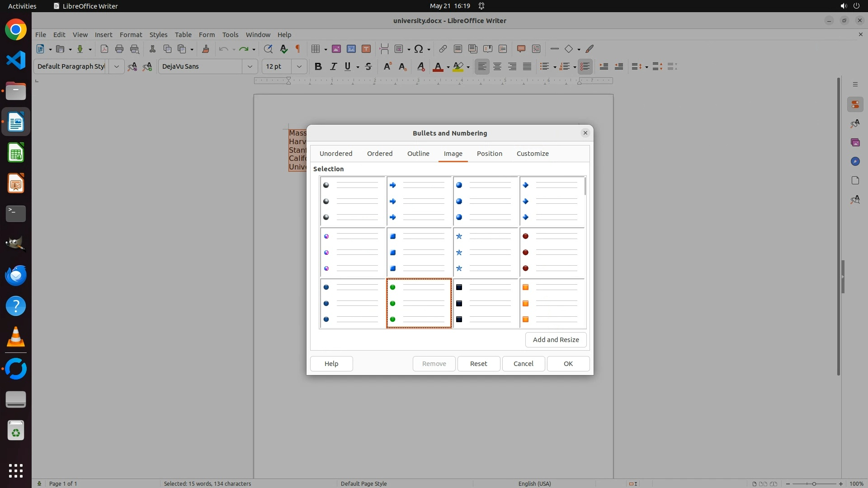Toggle Formatting Marks pilcrow icon
This screenshot has width=868, height=488.
coord(298,49)
